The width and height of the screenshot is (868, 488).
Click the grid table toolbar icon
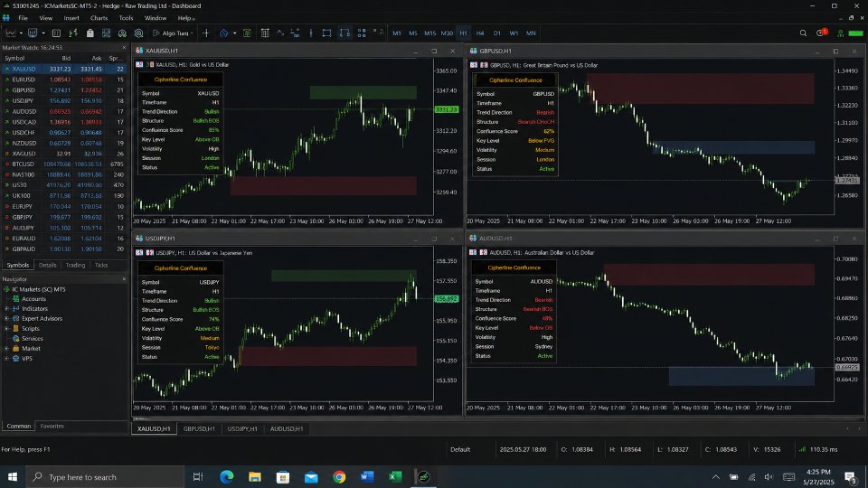(x=265, y=33)
